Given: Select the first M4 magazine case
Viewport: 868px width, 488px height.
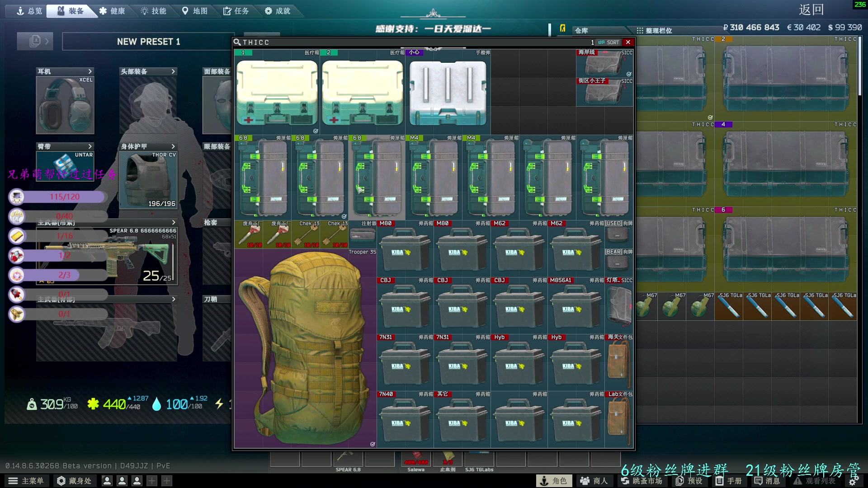Looking at the screenshot, I should (x=434, y=178).
